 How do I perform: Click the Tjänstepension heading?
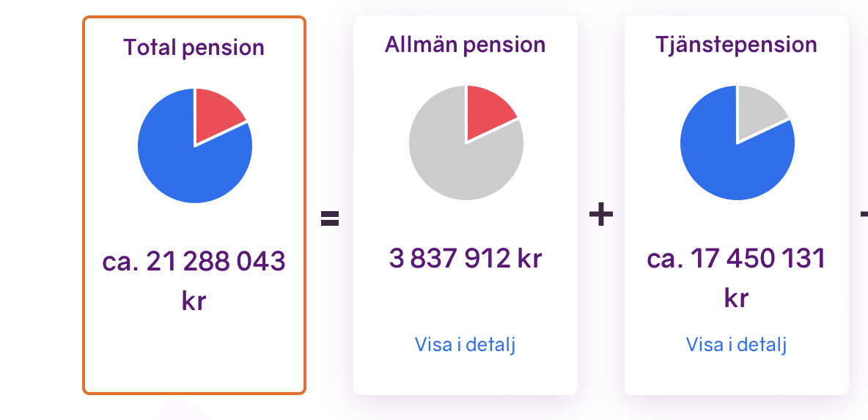pos(736,45)
